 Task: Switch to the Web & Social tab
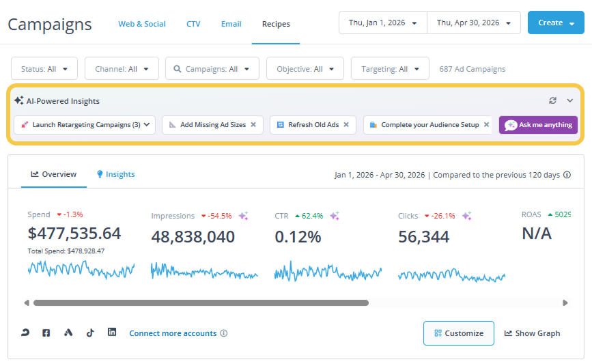142,24
